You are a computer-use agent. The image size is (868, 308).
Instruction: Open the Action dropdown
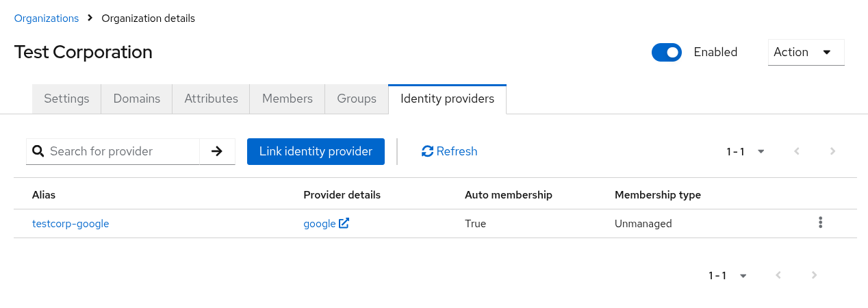[806, 52]
